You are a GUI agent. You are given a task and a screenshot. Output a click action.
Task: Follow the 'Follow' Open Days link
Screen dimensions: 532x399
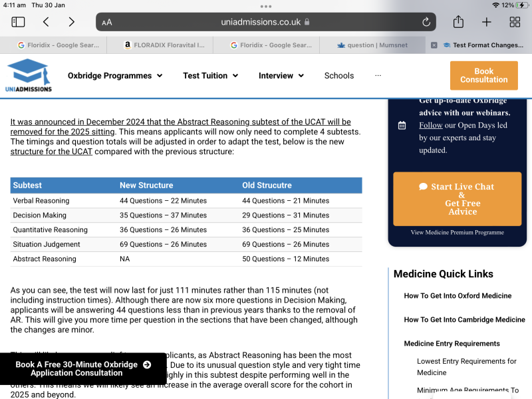(430, 125)
